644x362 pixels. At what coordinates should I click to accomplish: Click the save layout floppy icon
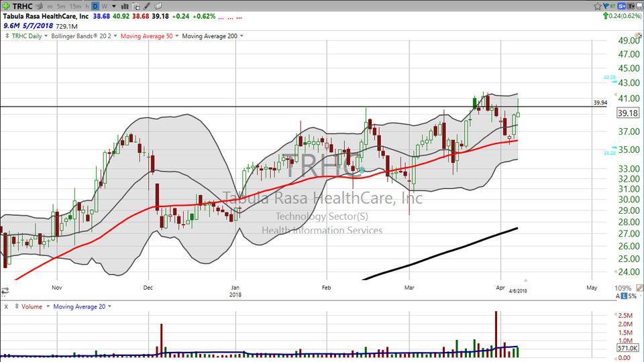(x=639, y=6)
